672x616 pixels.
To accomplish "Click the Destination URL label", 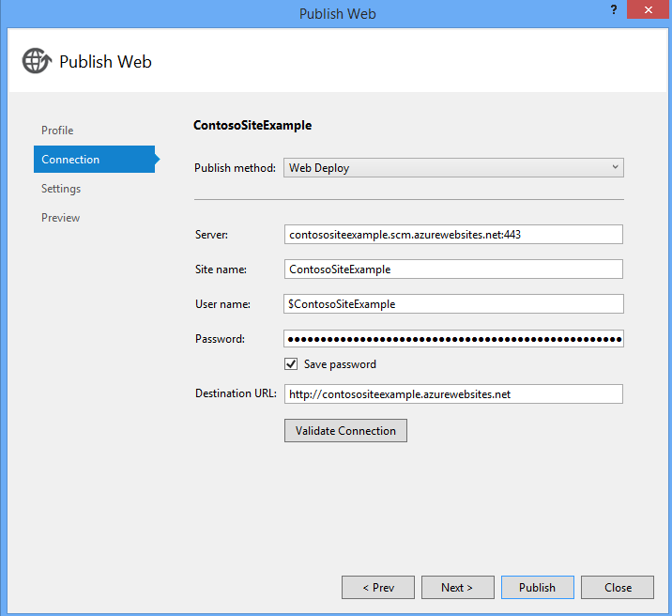I will [x=236, y=393].
